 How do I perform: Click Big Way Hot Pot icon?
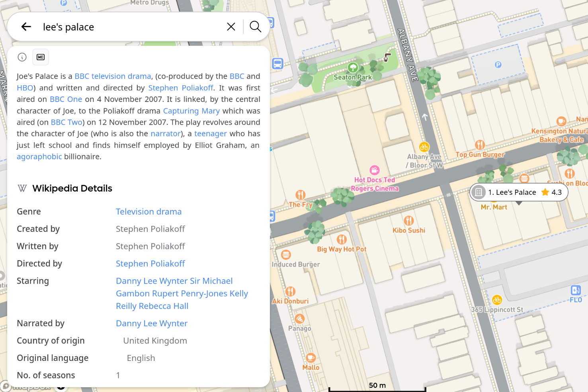(342, 239)
